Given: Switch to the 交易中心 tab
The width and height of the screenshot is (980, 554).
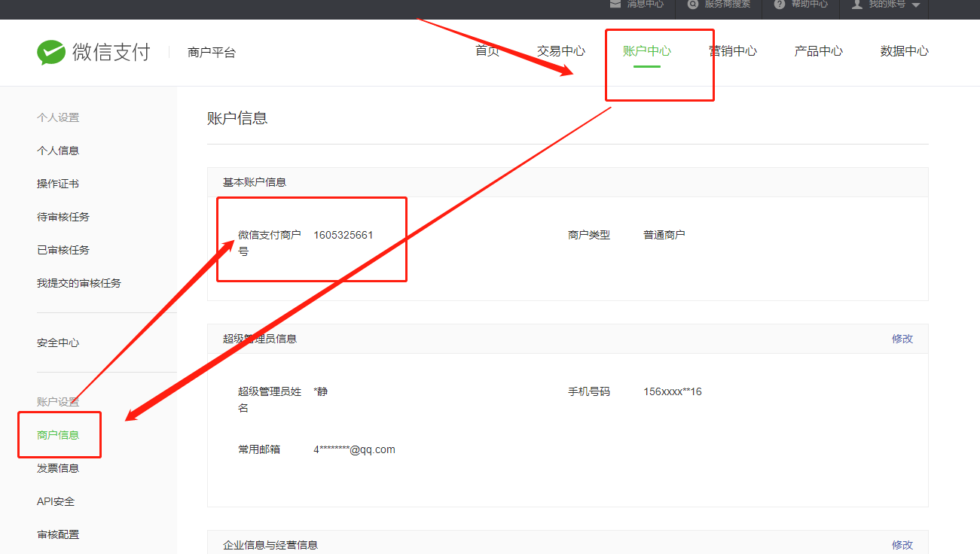Looking at the screenshot, I should click(560, 51).
